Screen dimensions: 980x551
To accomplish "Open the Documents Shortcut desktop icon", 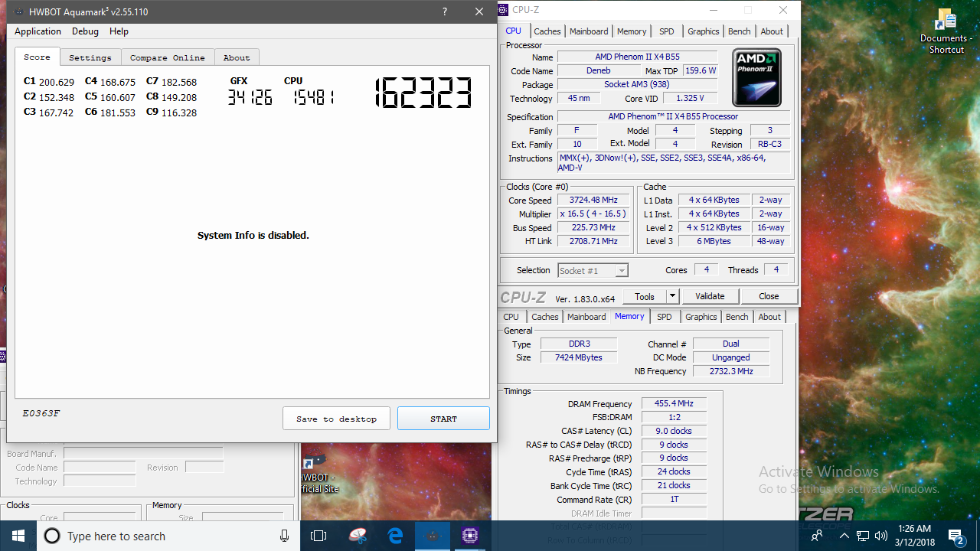I will [x=946, y=31].
